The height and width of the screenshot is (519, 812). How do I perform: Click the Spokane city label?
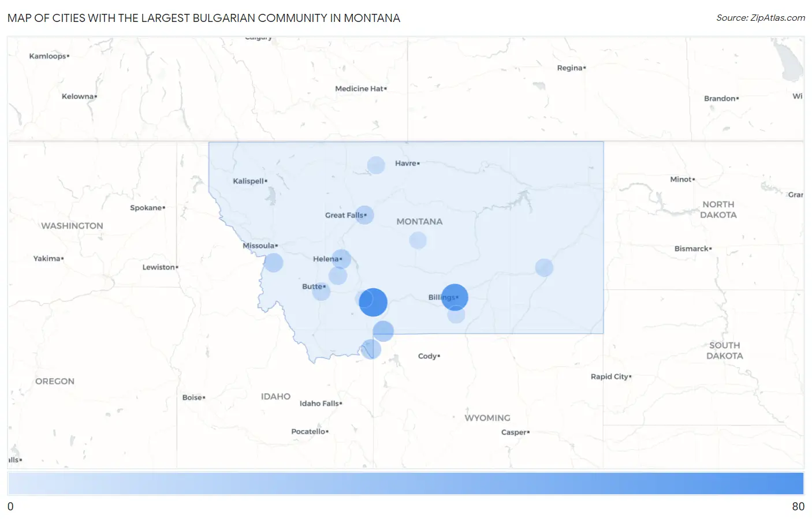click(147, 208)
